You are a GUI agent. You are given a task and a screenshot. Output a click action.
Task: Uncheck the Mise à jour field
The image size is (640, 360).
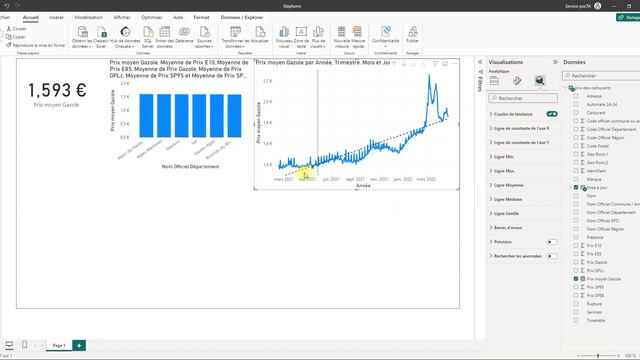pos(576,187)
